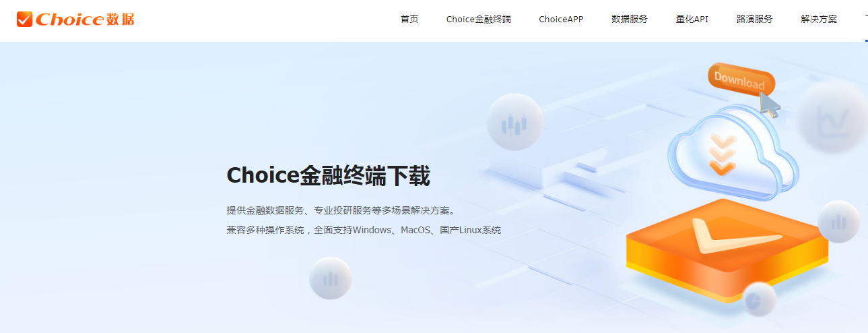Click the bar chart bubble below the description text
Viewport: 868px width, 333px height.
tap(330, 278)
